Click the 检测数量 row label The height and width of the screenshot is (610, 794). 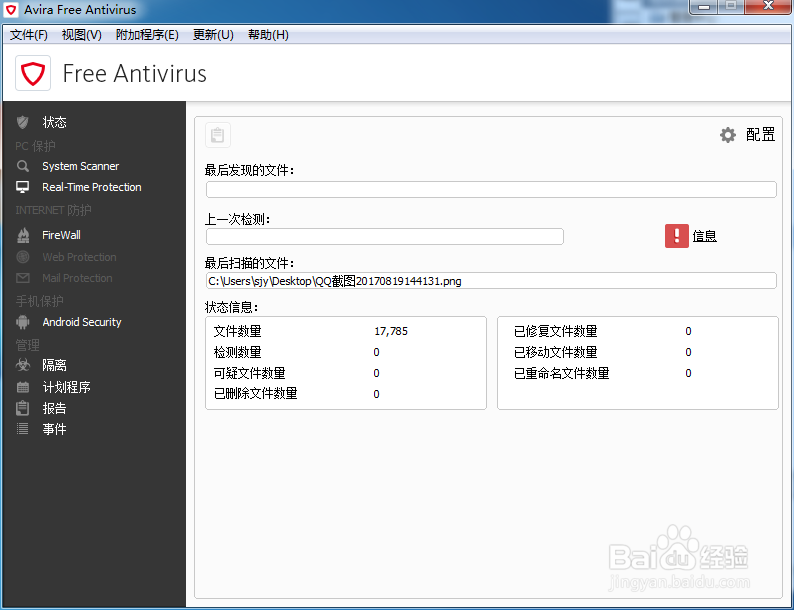coord(237,352)
